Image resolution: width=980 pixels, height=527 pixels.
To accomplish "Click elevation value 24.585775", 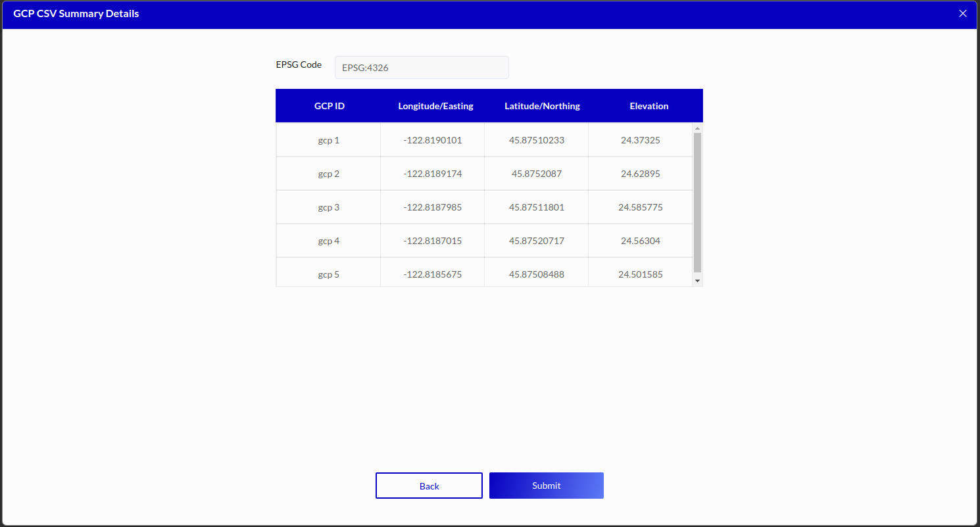I will 641,207.
